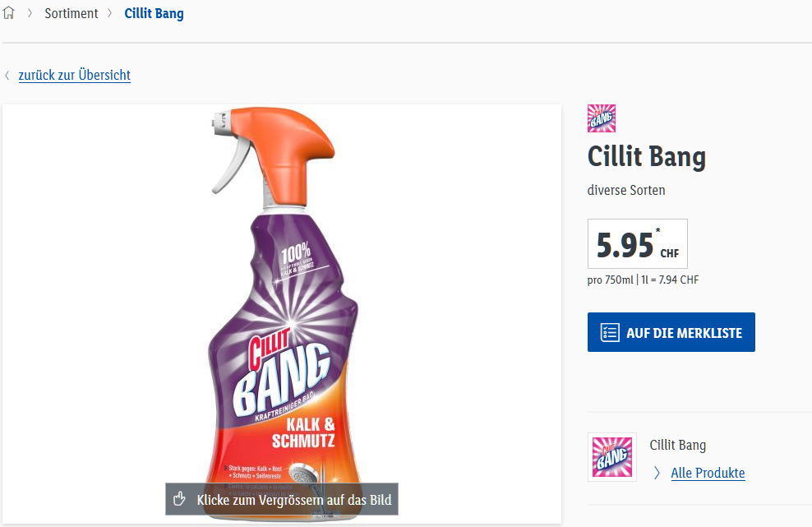The height and width of the screenshot is (527, 812).
Task: Click the chevron between home and Sortiment
Action: click(x=30, y=13)
